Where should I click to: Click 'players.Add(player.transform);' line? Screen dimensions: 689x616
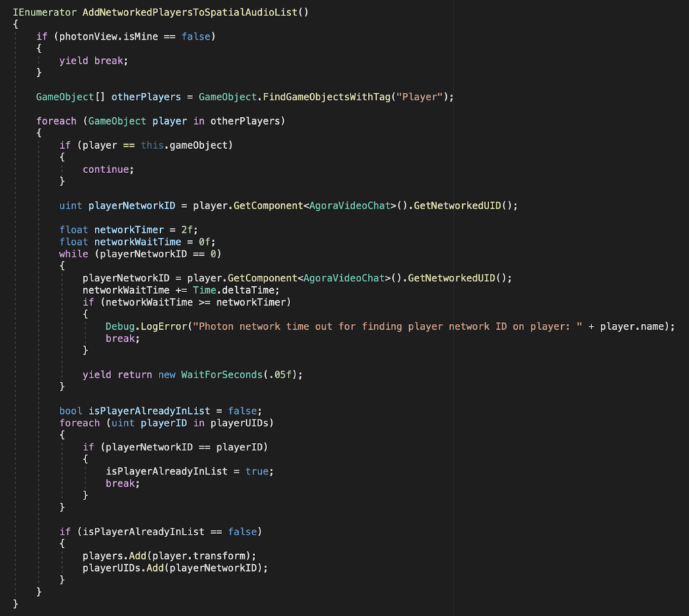click(x=170, y=556)
